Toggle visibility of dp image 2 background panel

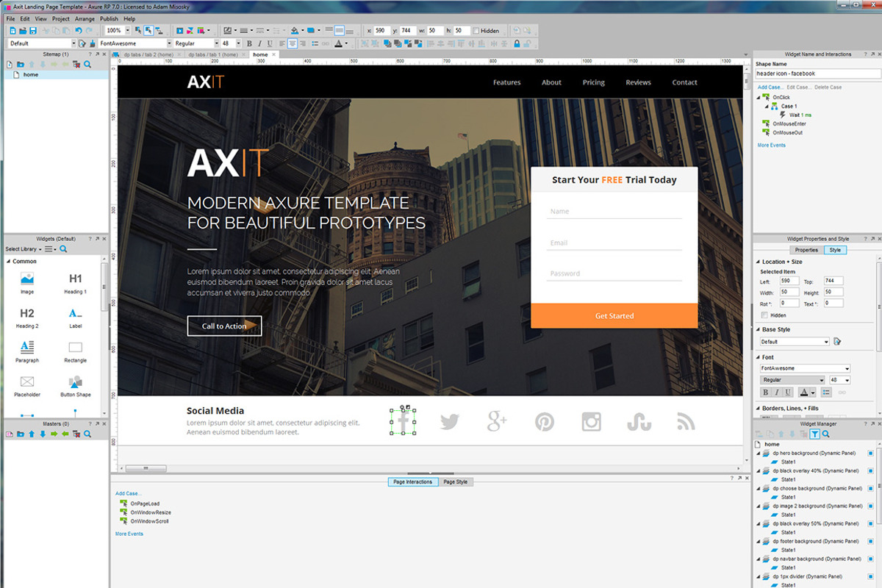[x=870, y=506]
